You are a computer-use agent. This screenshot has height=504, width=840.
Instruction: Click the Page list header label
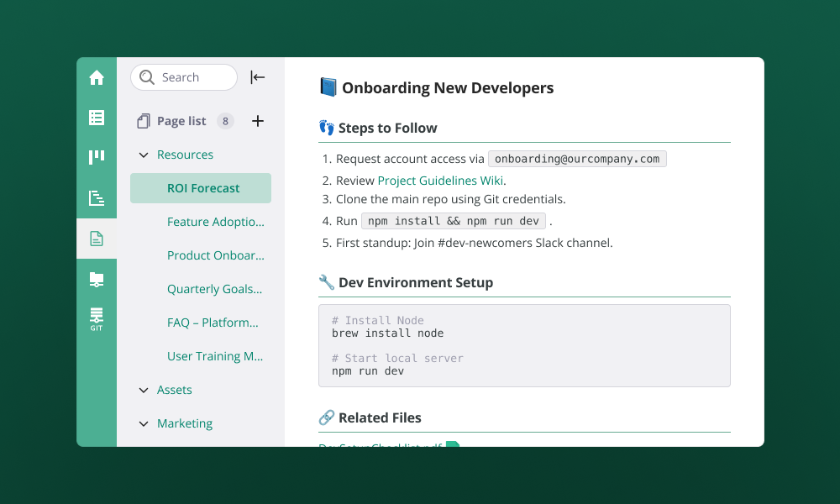(x=181, y=121)
